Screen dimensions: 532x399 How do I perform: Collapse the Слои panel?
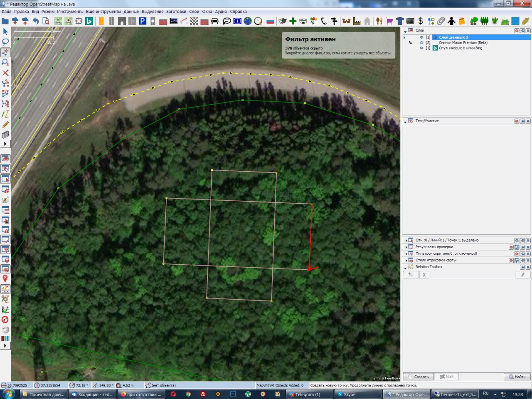405,31
